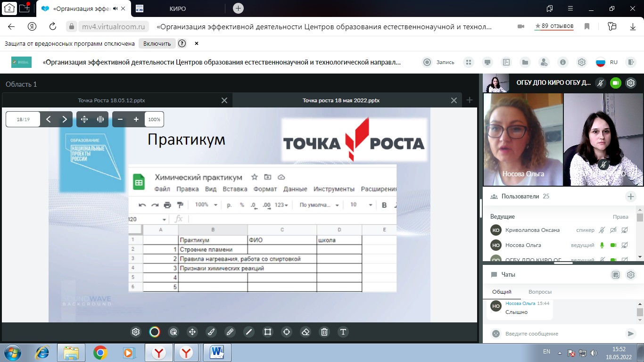This screenshot has width=644, height=362.
Task: Add a new document tab with plus
Action: (x=470, y=100)
